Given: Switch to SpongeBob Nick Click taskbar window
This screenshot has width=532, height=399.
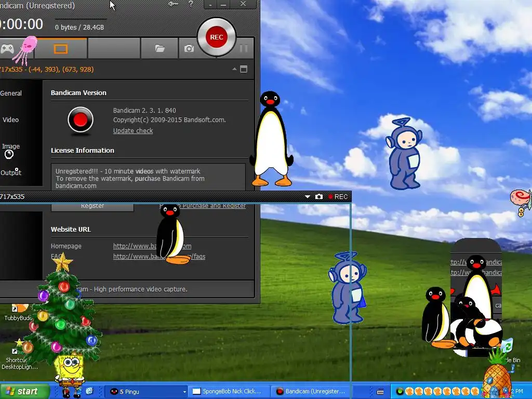Looking at the screenshot, I should click(229, 392).
